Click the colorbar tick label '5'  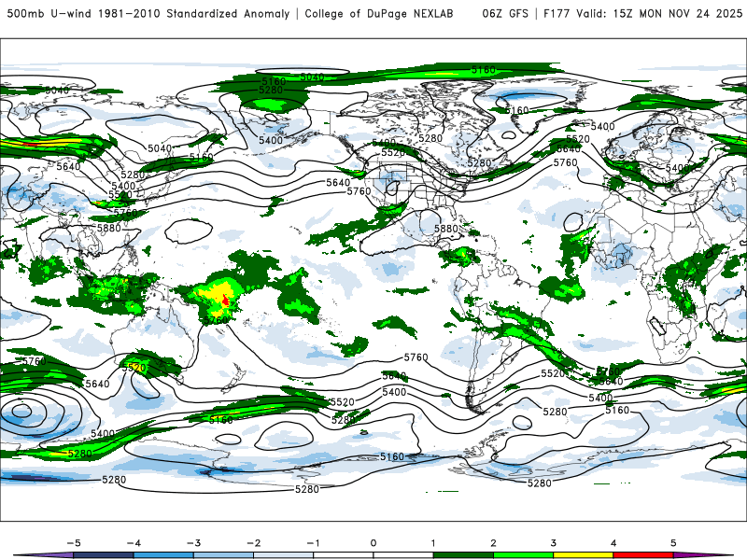tap(673, 543)
